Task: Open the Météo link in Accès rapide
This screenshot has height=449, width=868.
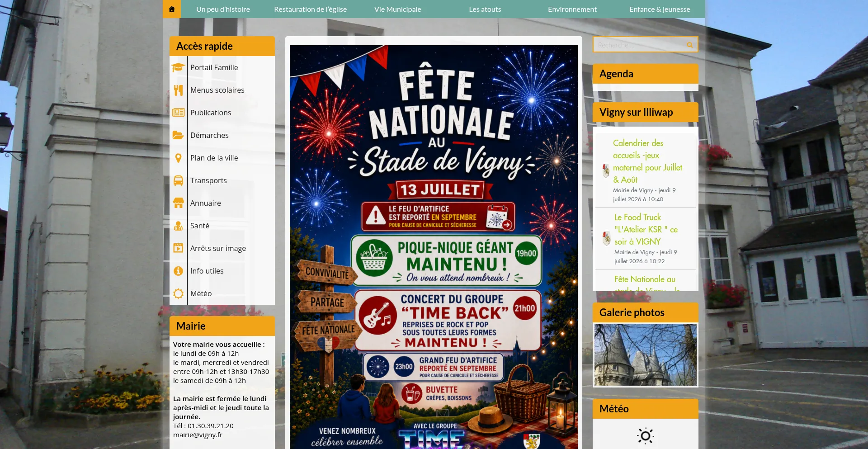Action: (201, 293)
